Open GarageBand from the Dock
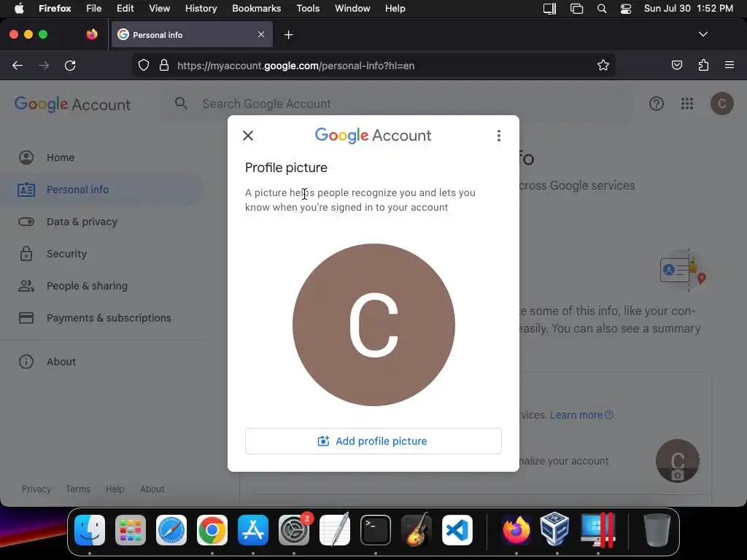Viewport: 747px width, 560px height. coord(417,529)
